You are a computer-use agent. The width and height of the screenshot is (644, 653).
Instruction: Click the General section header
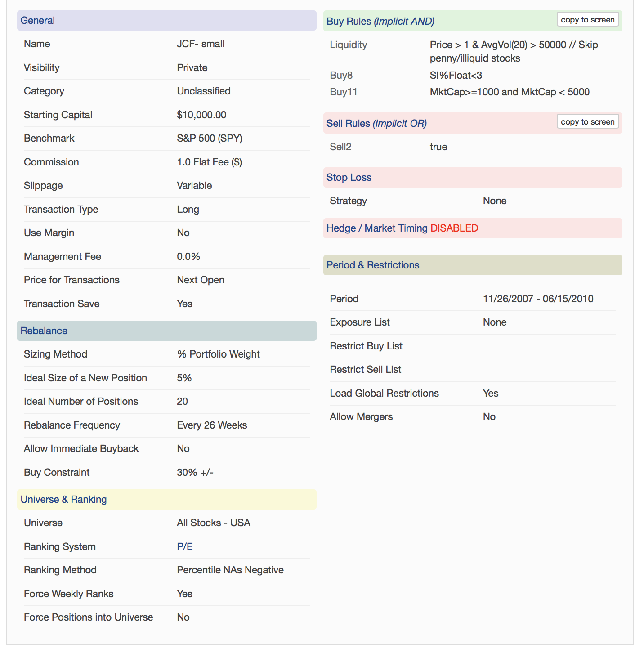[x=38, y=21]
